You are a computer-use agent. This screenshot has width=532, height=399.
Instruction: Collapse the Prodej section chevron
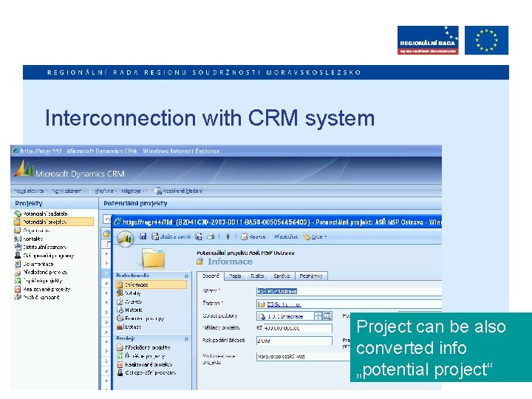point(186,338)
